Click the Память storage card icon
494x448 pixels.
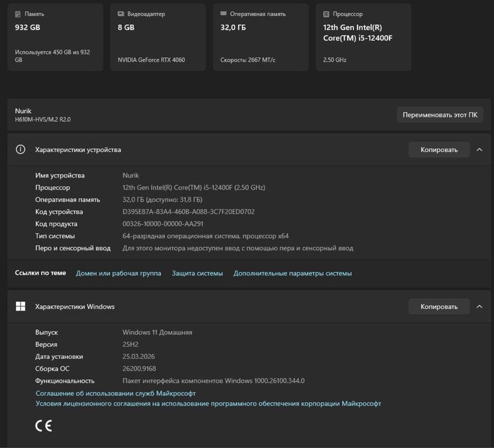coord(18,14)
